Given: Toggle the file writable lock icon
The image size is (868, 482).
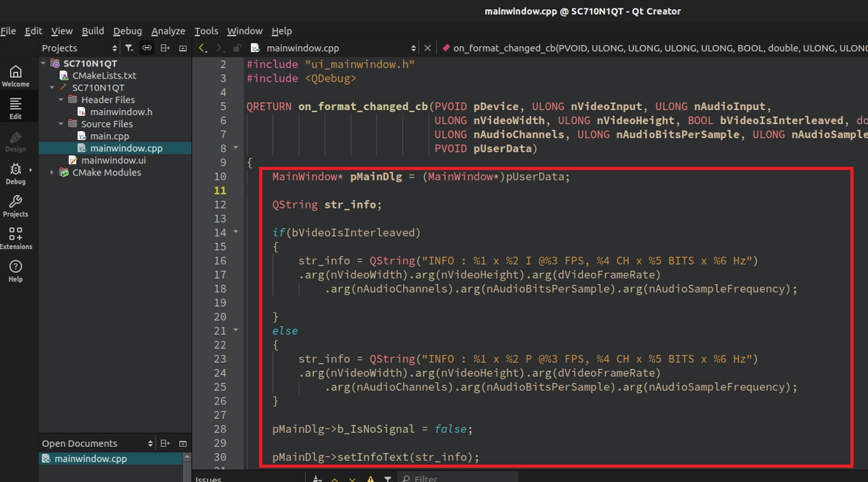Looking at the screenshot, I should [236, 48].
